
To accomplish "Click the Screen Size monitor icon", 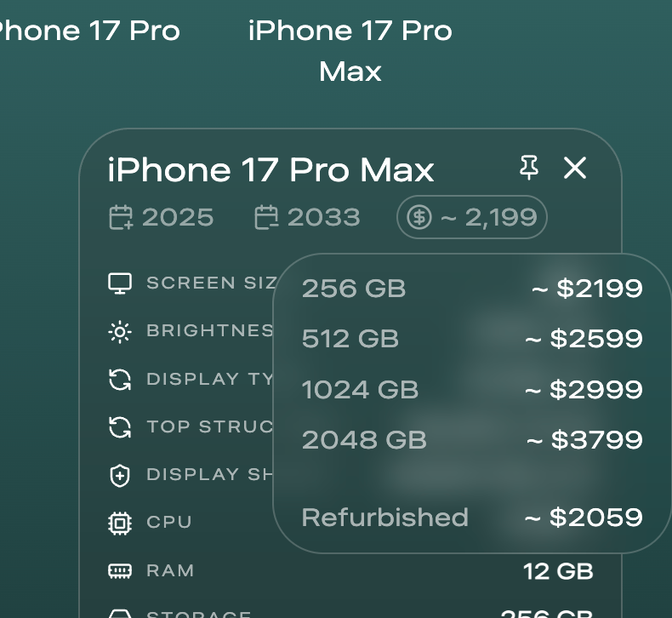I will pos(120,283).
